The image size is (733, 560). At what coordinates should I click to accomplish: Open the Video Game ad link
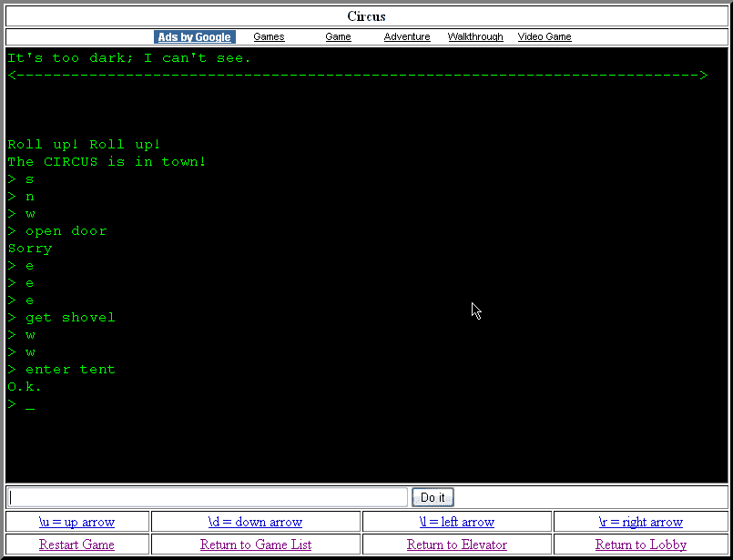pos(545,36)
